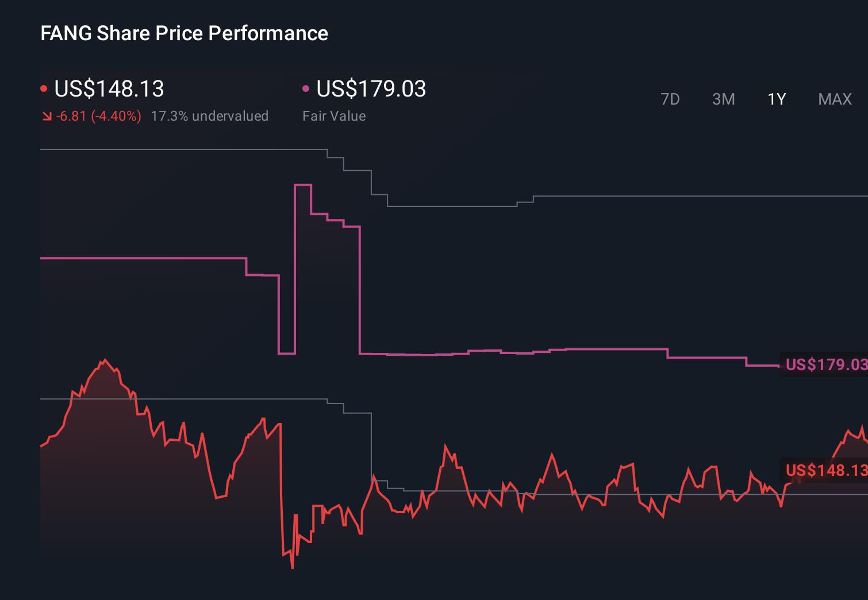Open the MAX time range view

tap(834, 99)
